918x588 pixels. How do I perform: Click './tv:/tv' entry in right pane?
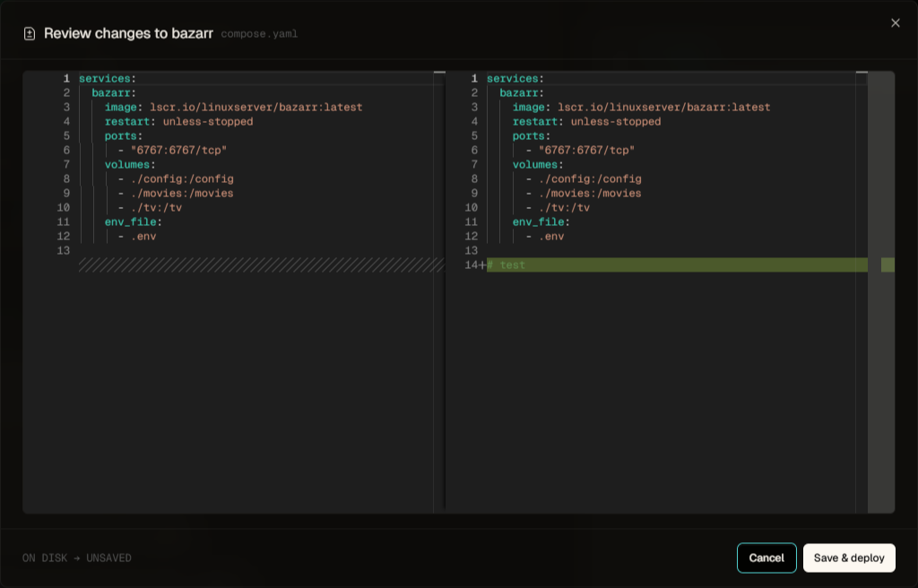[x=565, y=207]
